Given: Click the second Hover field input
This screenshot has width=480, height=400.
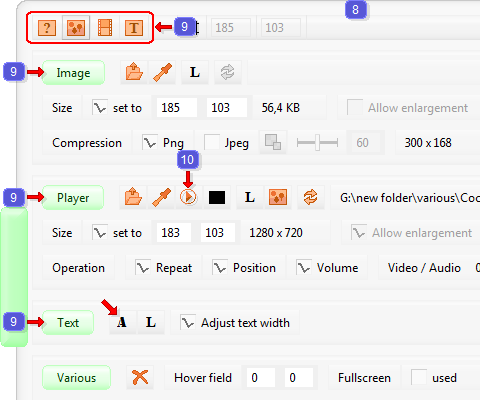Looking at the screenshot, I should 299,377.
